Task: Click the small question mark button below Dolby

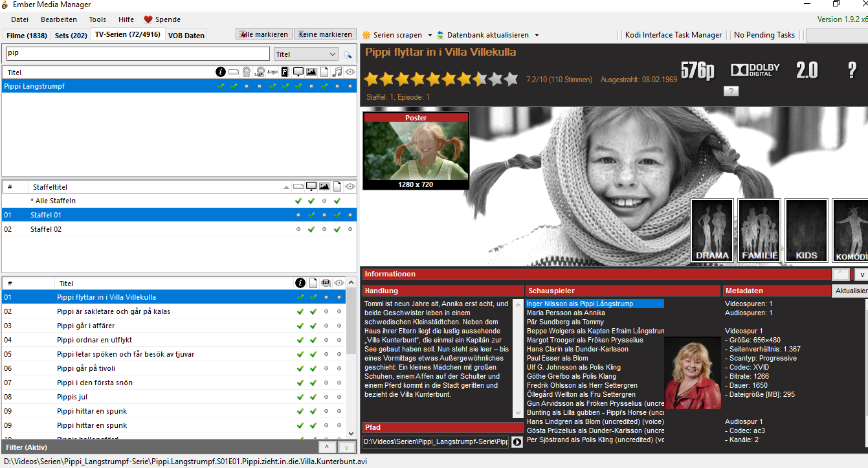Action: coord(731,91)
